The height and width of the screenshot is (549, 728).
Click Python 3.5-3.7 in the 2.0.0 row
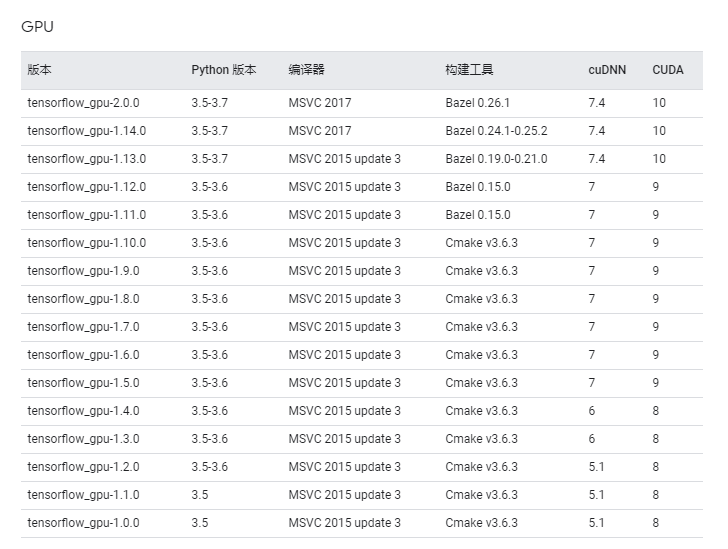coord(210,103)
